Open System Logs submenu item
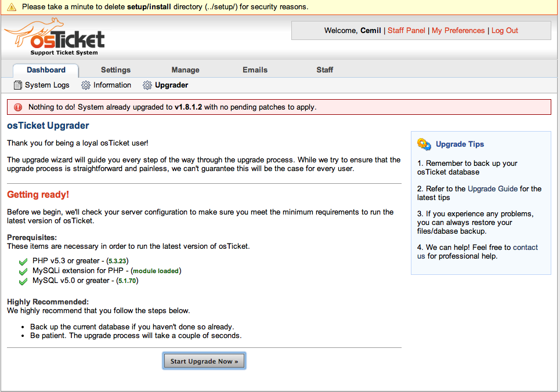Image resolution: width=560 pixels, height=392 pixels. (x=41, y=85)
